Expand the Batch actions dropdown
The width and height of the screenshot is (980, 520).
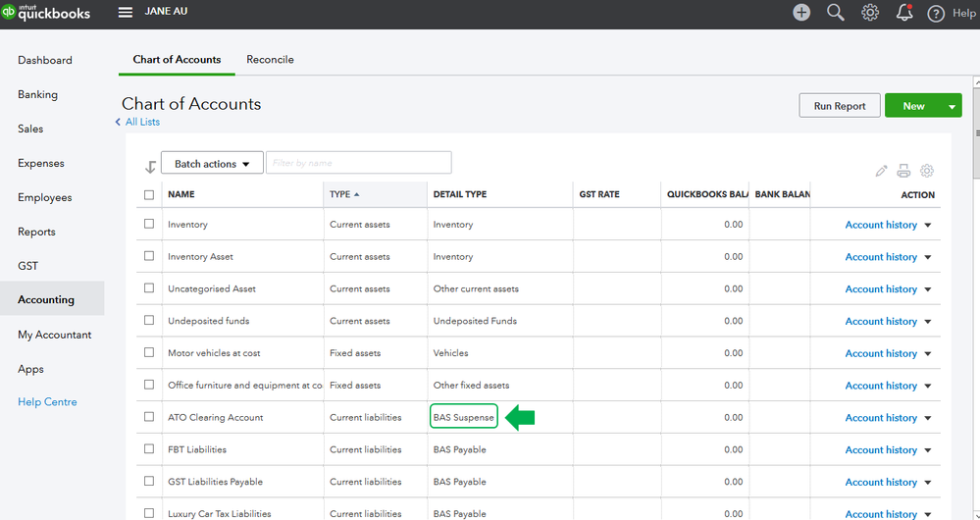[x=212, y=164]
